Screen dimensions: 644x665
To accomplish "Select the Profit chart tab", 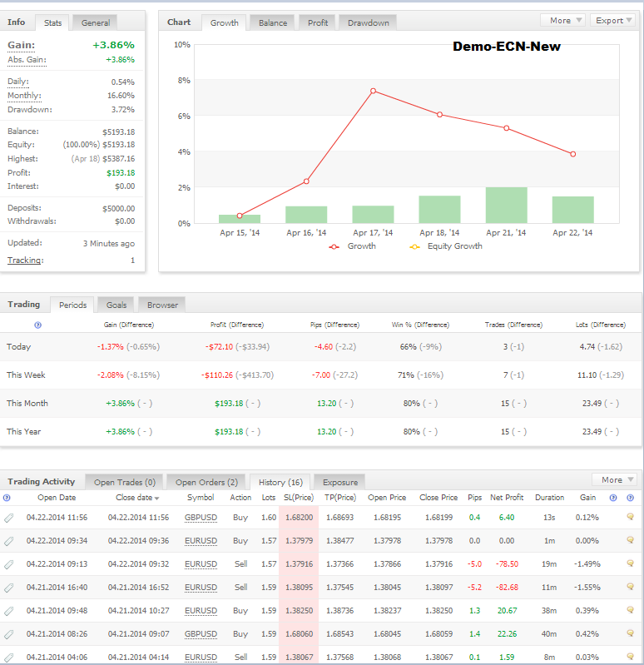I will coord(318,23).
